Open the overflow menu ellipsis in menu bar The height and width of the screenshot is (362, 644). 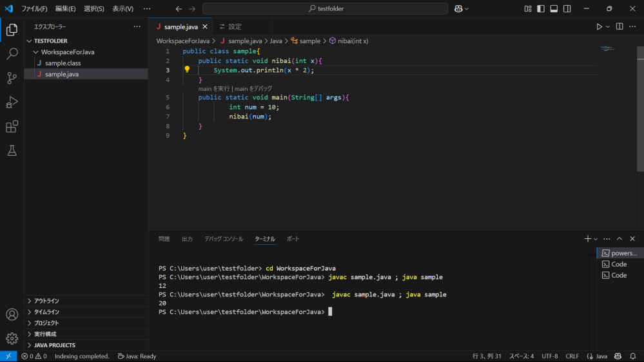pyautogui.click(x=146, y=8)
